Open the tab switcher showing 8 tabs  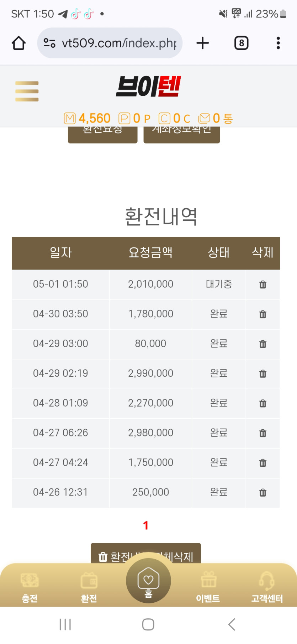pos(241,43)
